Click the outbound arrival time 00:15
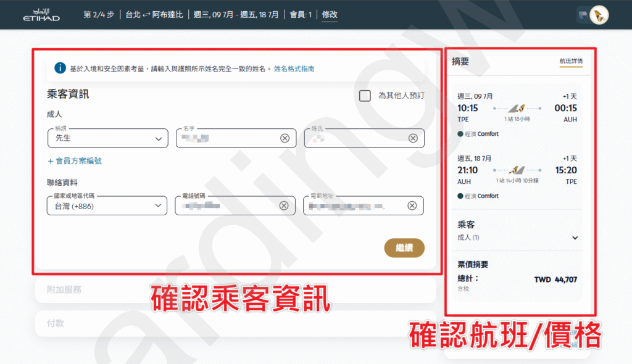Screen dimensions: 632x364 (x=566, y=108)
